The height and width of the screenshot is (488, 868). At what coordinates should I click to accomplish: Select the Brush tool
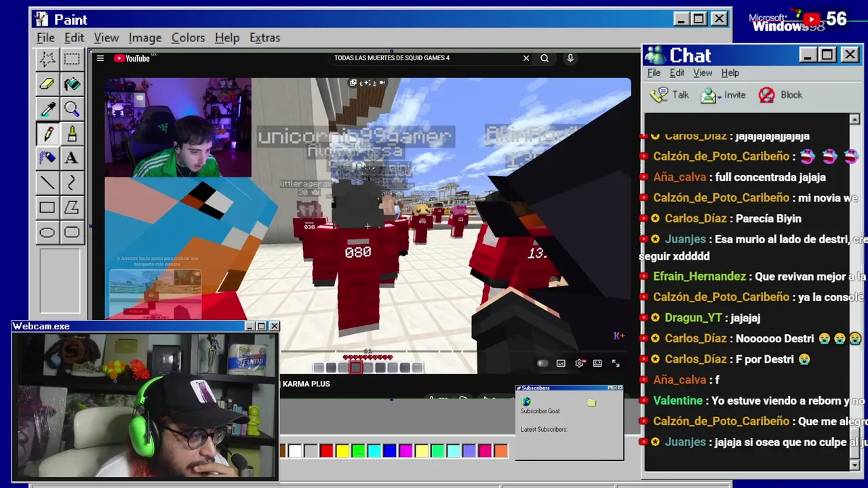(x=72, y=134)
